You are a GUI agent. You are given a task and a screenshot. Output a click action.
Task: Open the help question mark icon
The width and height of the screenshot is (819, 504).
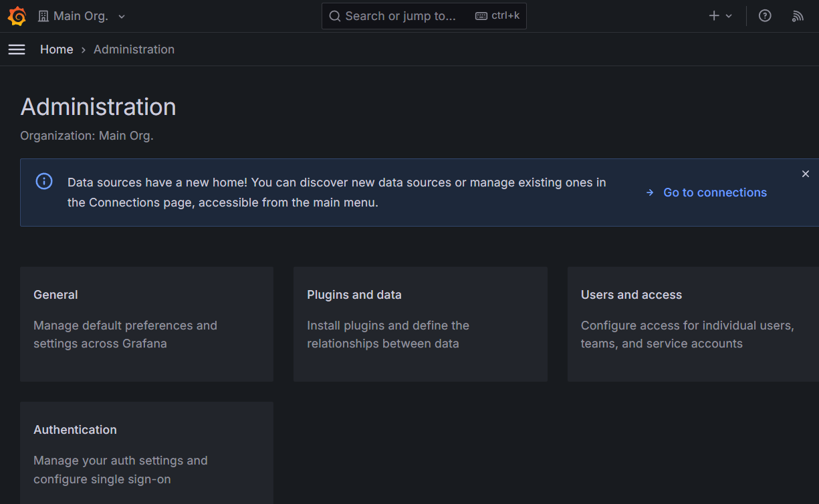765,16
